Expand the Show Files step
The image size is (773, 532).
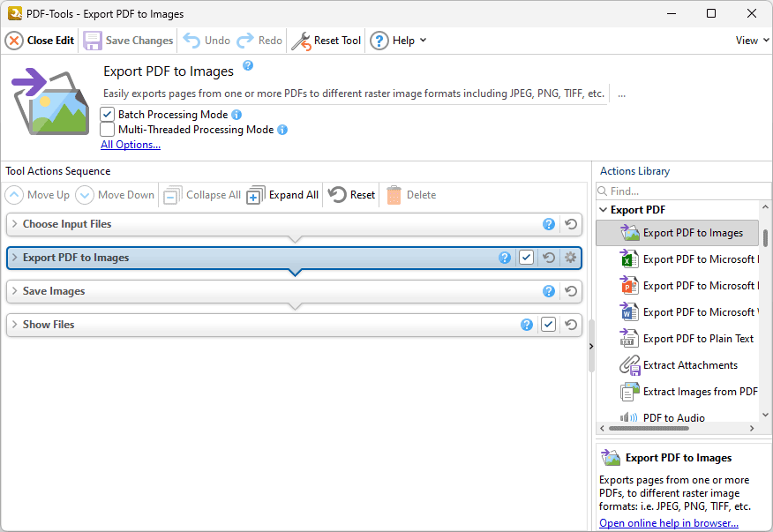pyautogui.click(x=14, y=325)
